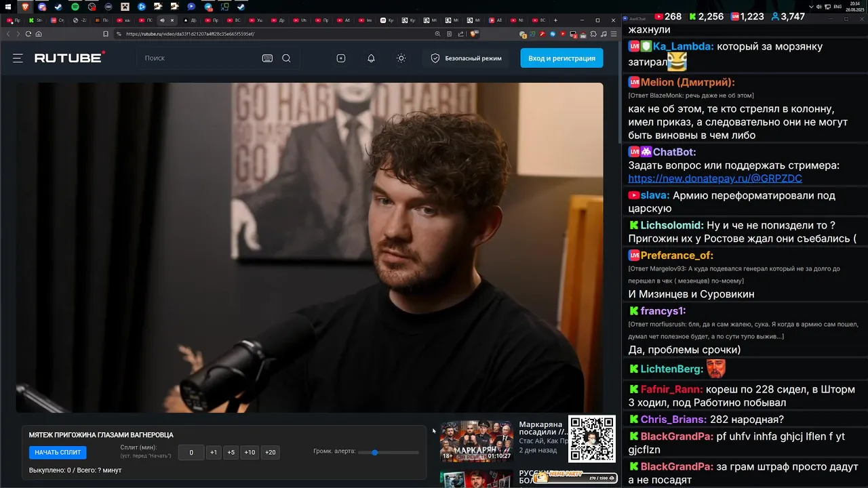This screenshot has height=488, width=868.
Task: Click Вход и регистрация button
Action: (561, 58)
